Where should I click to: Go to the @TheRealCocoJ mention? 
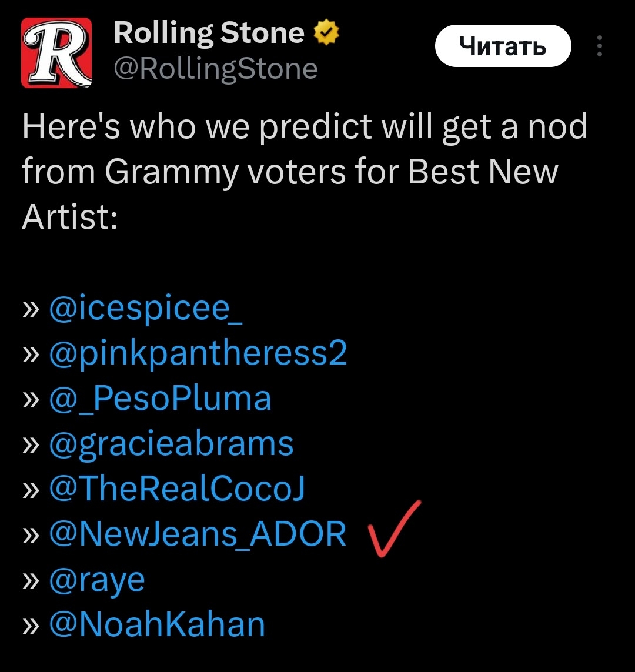point(177,489)
